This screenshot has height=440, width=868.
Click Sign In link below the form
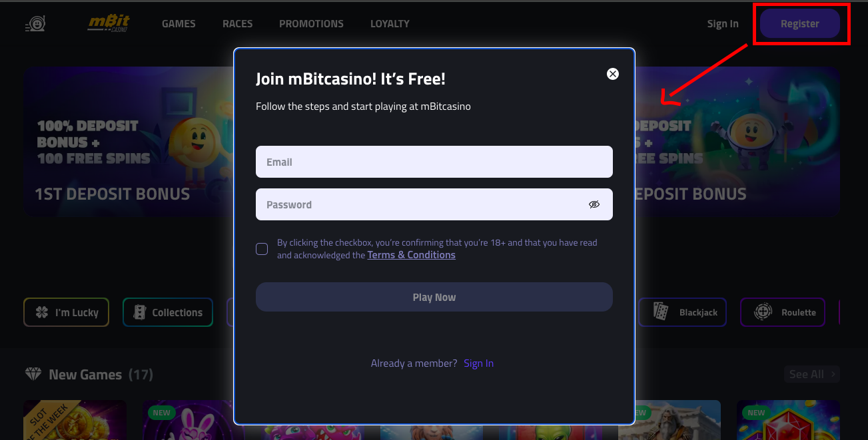click(x=479, y=363)
